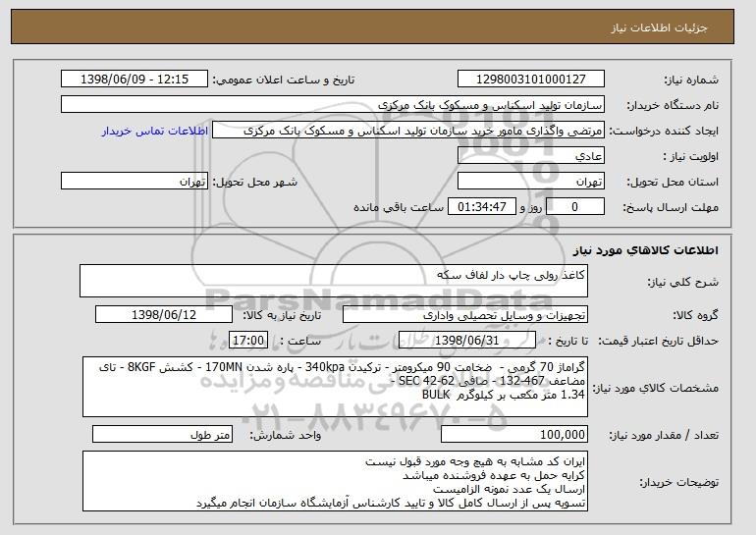Screen dimensions: 756x535
Task: Click the label مهلت ارسال پاسخ
Action: [x=671, y=207]
